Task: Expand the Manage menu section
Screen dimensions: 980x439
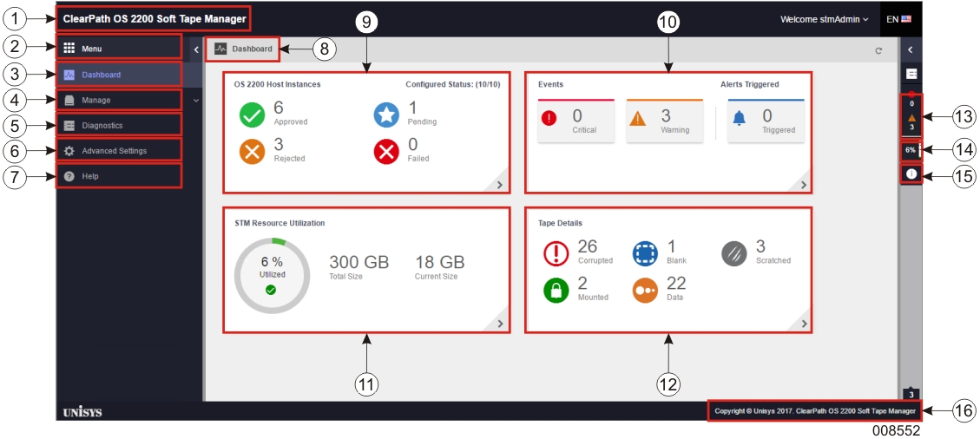Action: (195, 101)
